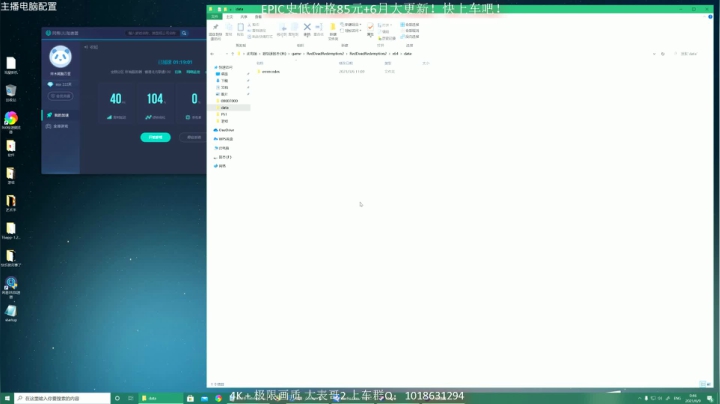
Task: Open the New item dropdown in ribbon
Action: pyautogui.click(x=351, y=25)
